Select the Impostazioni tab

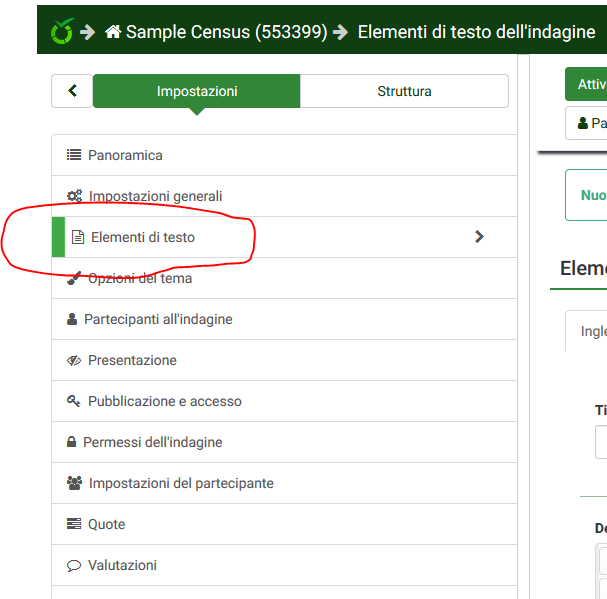(x=197, y=91)
